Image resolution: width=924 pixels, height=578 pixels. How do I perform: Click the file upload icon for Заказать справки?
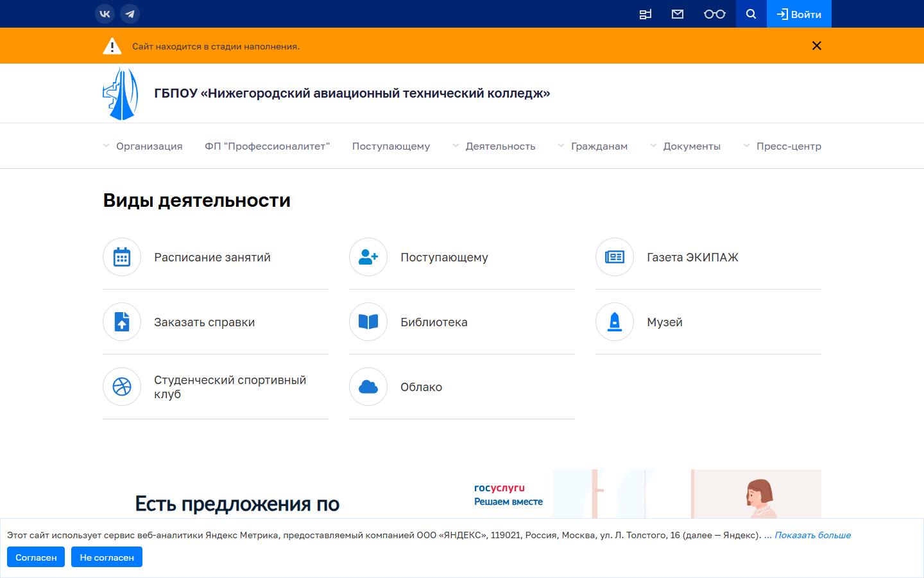click(x=122, y=322)
